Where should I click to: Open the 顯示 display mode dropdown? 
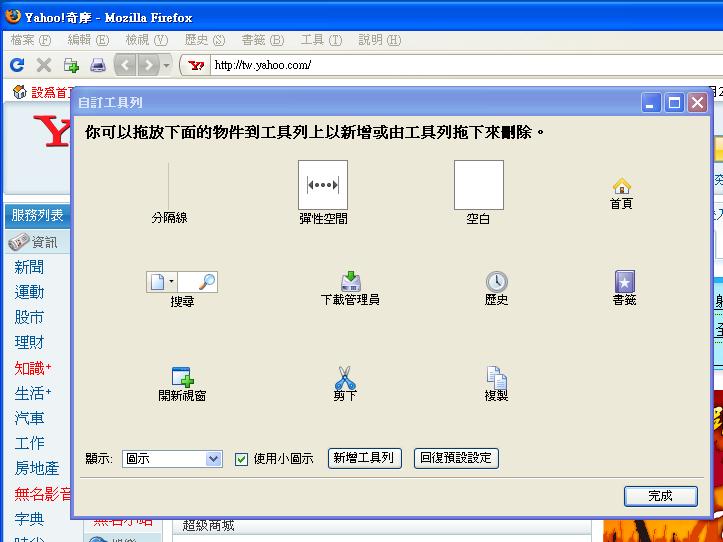[x=172, y=459]
